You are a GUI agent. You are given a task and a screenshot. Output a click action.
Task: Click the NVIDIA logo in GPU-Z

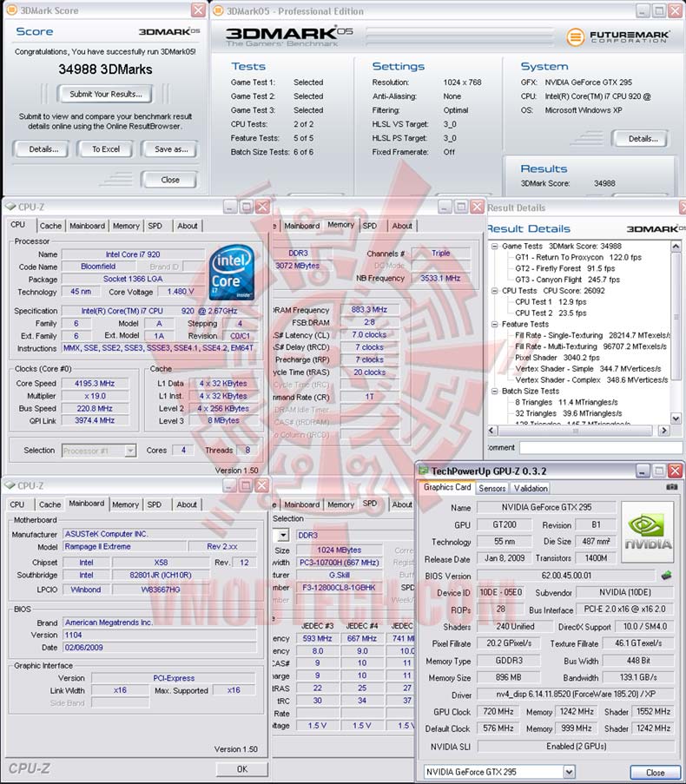(x=648, y=532)
